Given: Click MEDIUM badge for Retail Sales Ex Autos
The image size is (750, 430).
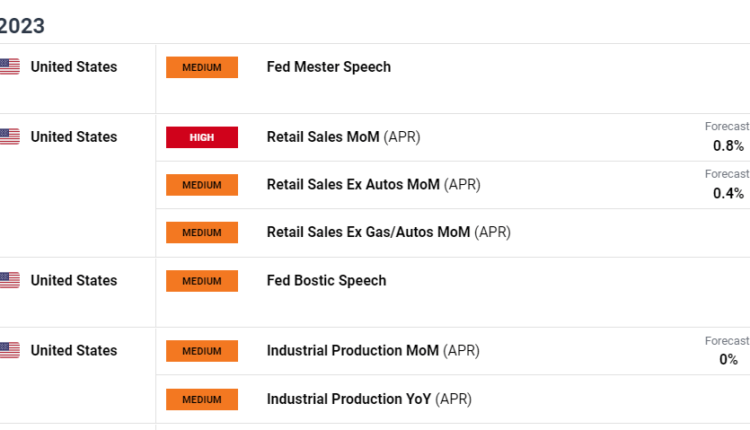Looking at the screenshot, I should point(202,185).
